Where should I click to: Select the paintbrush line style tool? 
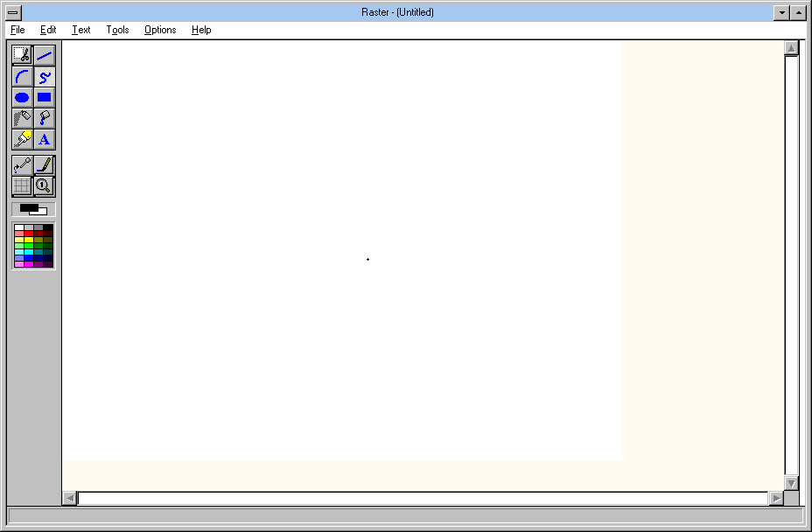(45, 165)
